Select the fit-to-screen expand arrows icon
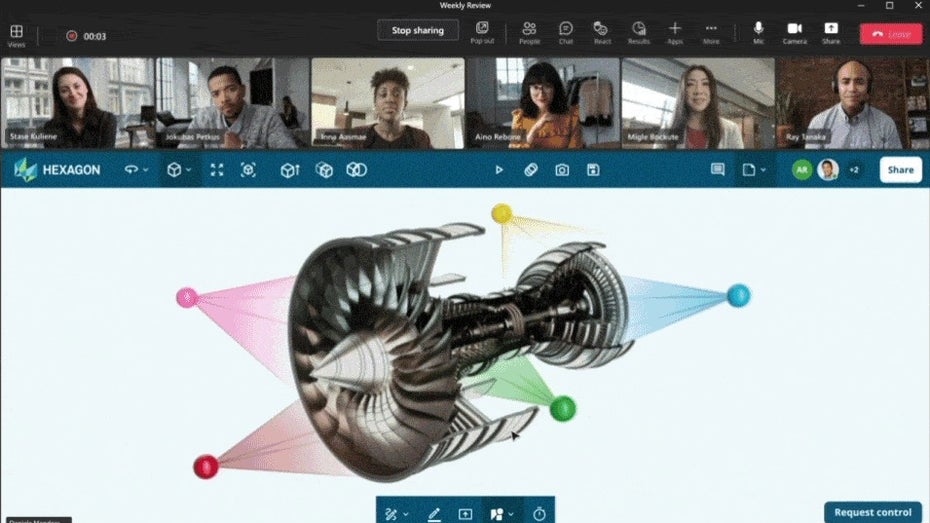This screenshot has width=930, height=523. [217, 170]
